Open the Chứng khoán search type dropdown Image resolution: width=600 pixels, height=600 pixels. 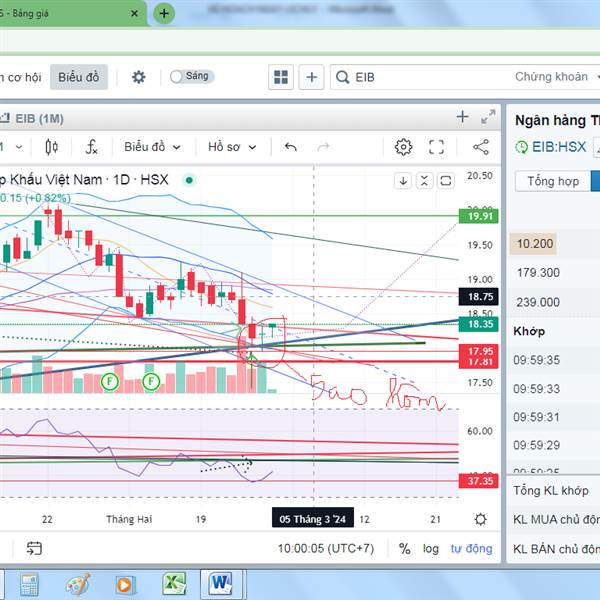(x=555, y=77)
